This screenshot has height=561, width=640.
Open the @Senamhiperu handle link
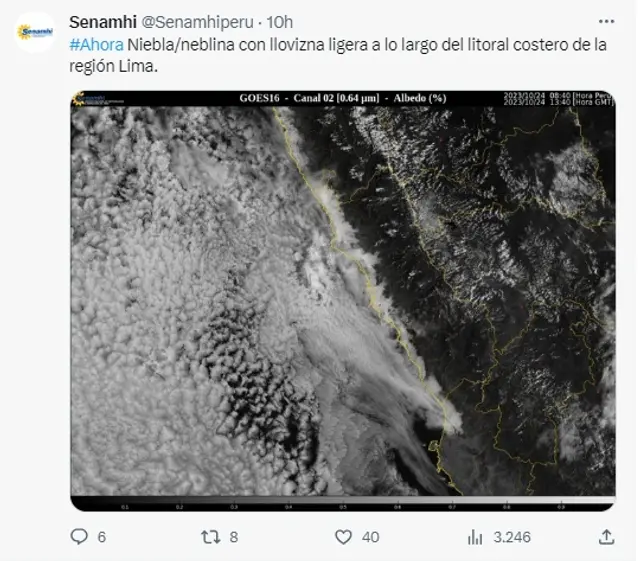point(198,22)
